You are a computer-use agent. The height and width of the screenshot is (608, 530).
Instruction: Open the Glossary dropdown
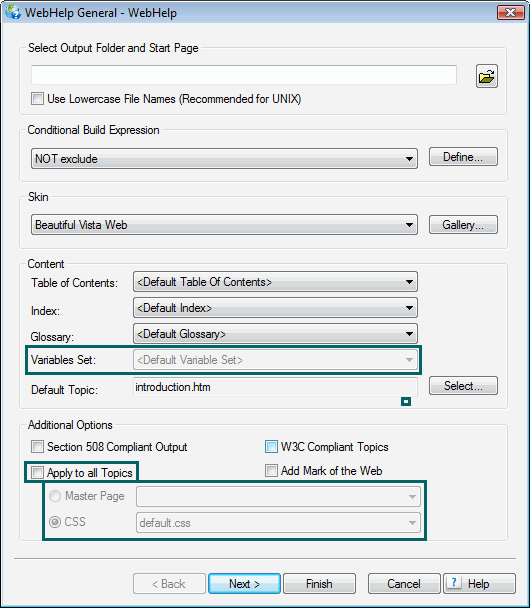pos(275,334)
